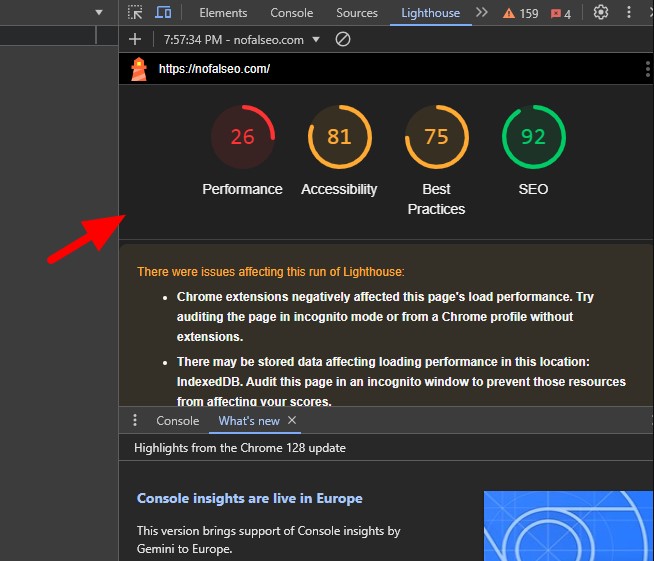Open Lighthouse report tools three-dot menu
Screen dimensions: 654x561
point(647,69)
